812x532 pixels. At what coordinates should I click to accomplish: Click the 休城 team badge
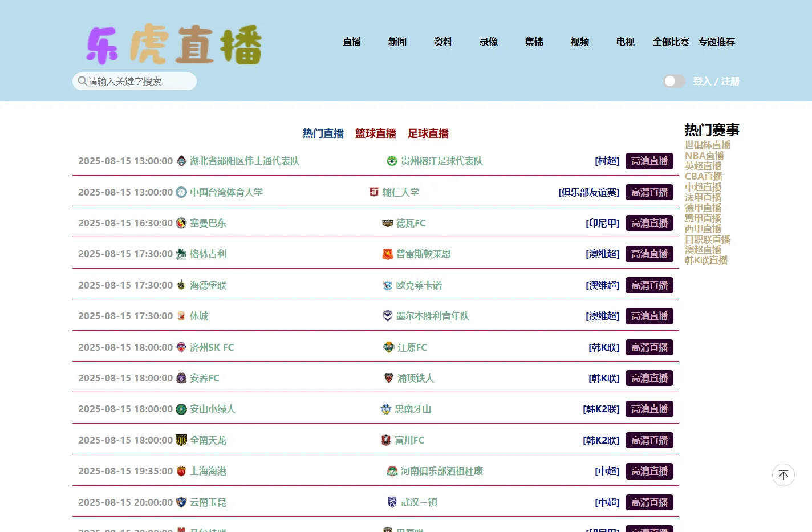pyautogui.click(x=181, y=316)
